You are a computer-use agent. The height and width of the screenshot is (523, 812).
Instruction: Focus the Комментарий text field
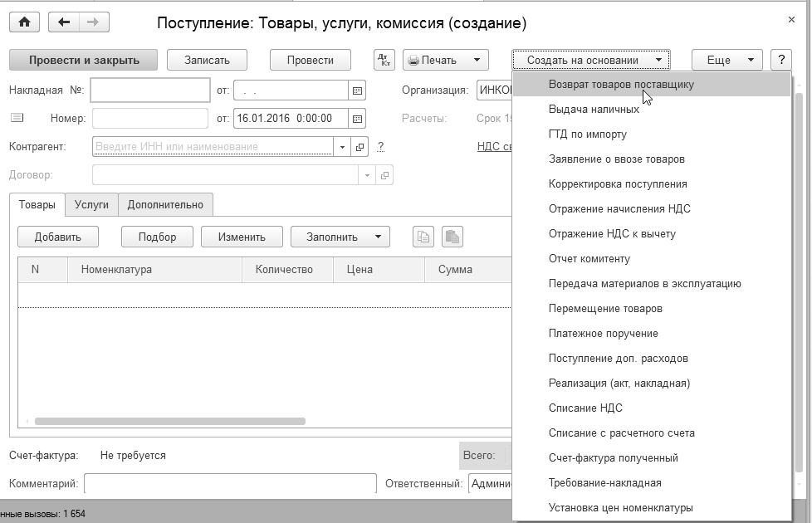pyautogui.click(x=231, y=484)
